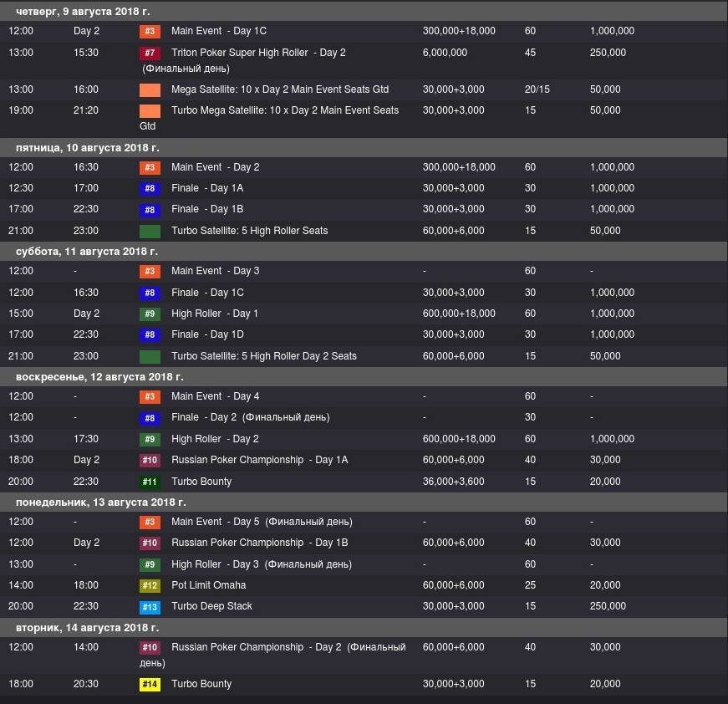The height and width of the screenshot is (704, 728).
Task: Select the Sunday 12 August 2018 date header
Action: click(99, 377)
